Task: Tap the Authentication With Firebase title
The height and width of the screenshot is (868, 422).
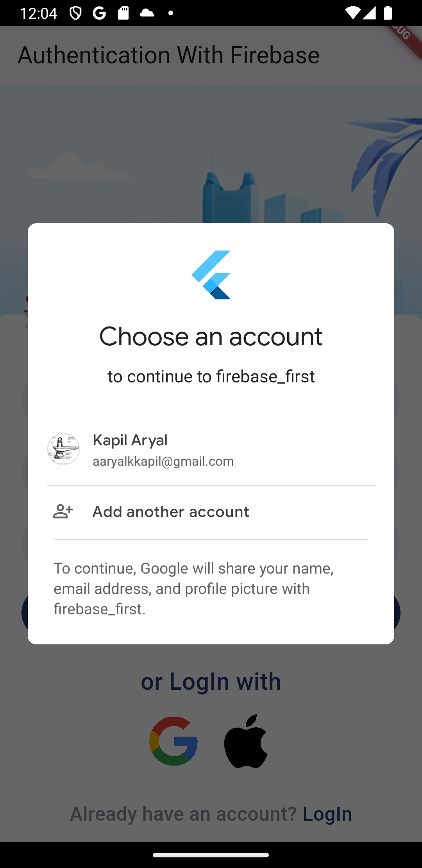Action: [x=169, y=55]
